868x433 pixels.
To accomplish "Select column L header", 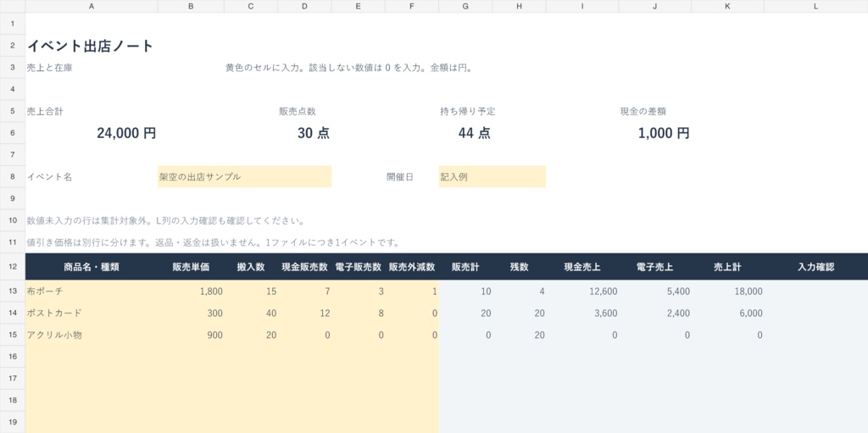I will pos(815,6).
